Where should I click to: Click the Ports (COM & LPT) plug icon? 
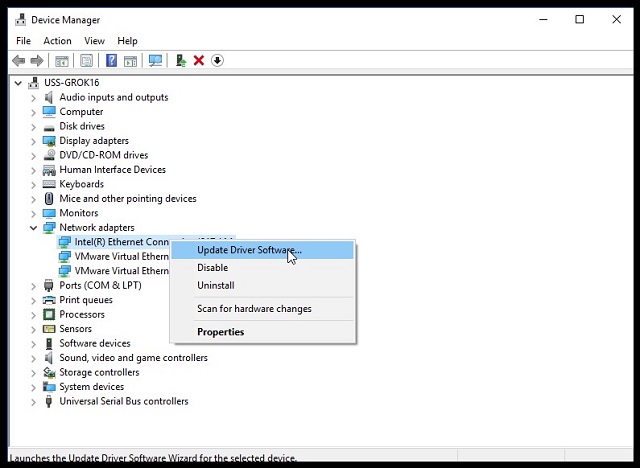(x=49, y=285)
